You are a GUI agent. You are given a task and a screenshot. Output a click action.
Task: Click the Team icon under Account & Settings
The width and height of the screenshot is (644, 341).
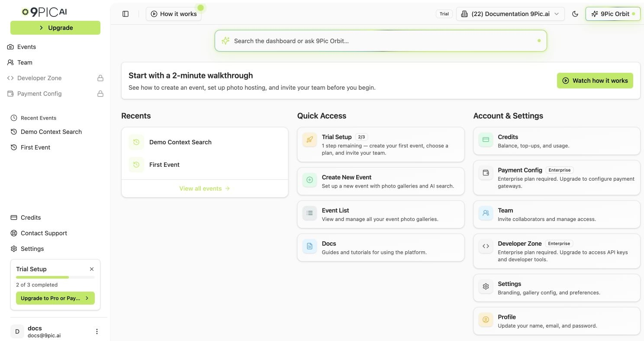coord(486,213)
